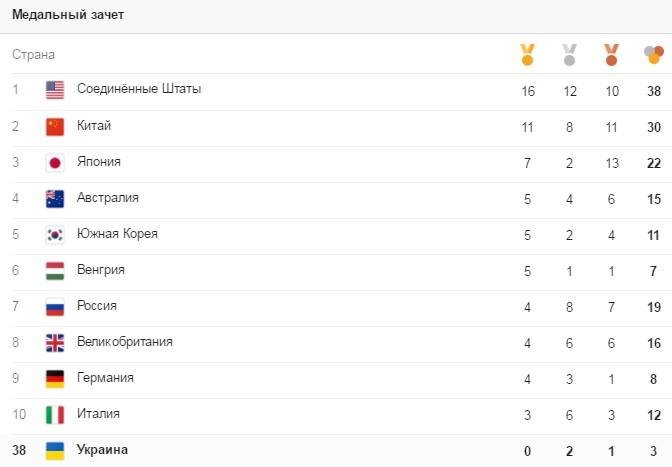Click the Japan flag icon
This screenshot has height=467, width=672.
click(x=55, y=162)
